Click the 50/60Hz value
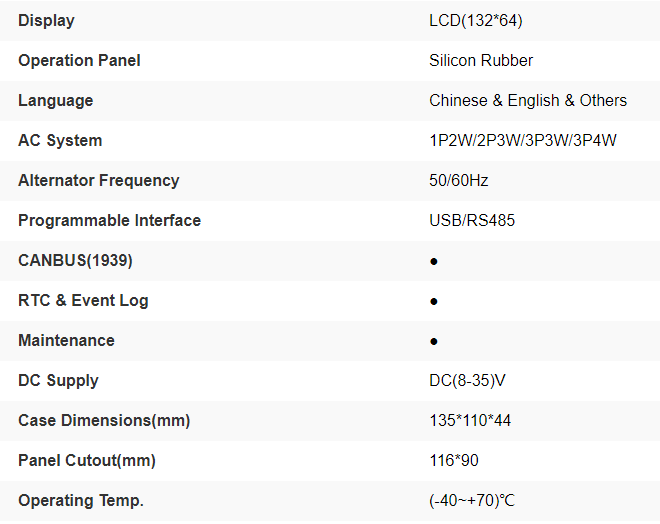This screenshot has width=660, height=524. 459,180
